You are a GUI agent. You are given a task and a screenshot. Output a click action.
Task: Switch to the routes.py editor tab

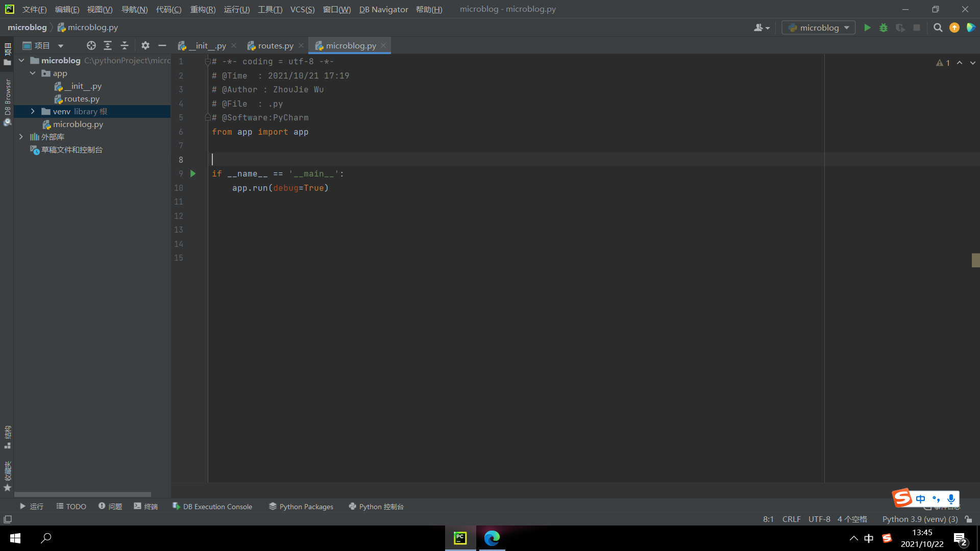(275, 46)
